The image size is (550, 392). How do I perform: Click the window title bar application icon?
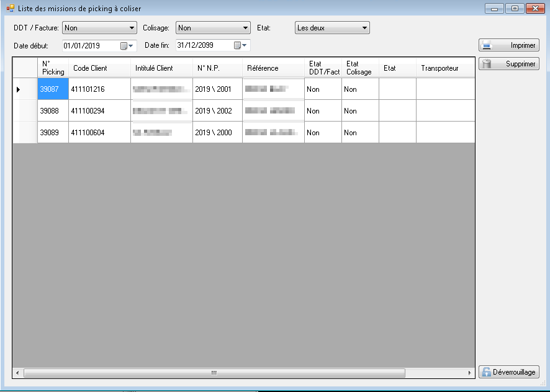coord(11,8)
